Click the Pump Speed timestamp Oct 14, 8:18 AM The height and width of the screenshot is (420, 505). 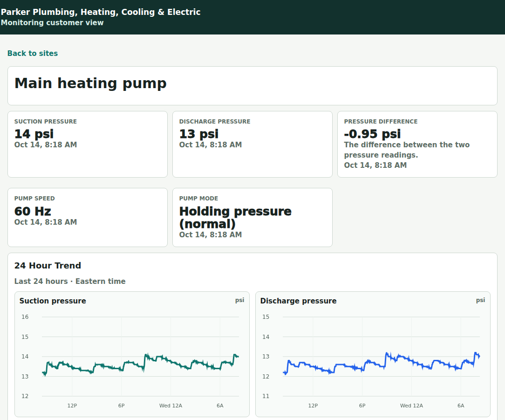[45, 222]
